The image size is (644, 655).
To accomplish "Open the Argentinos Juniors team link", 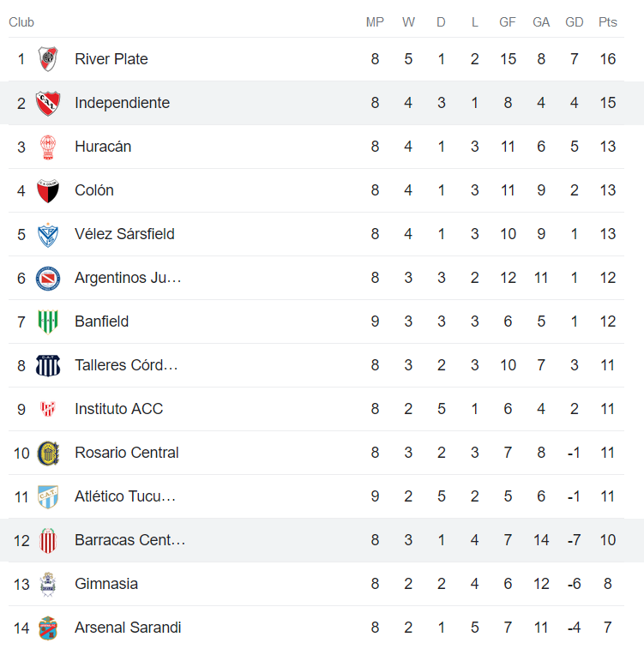I will (x=128, y=278).
